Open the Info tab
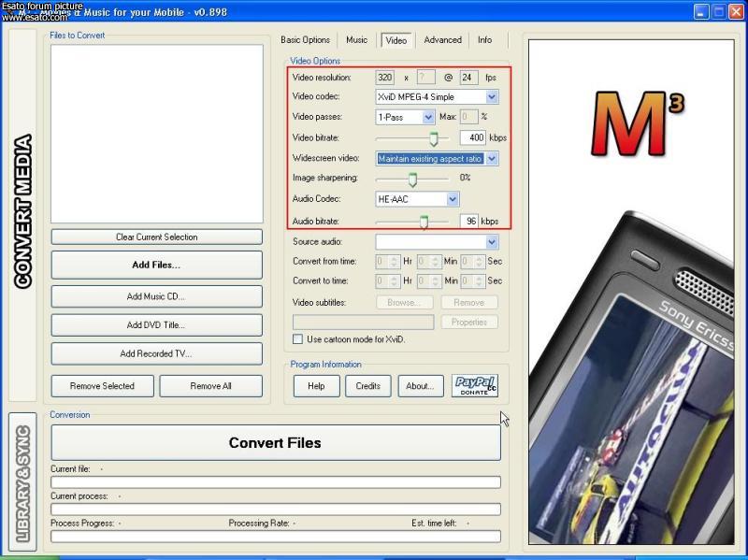 (484, 40)
